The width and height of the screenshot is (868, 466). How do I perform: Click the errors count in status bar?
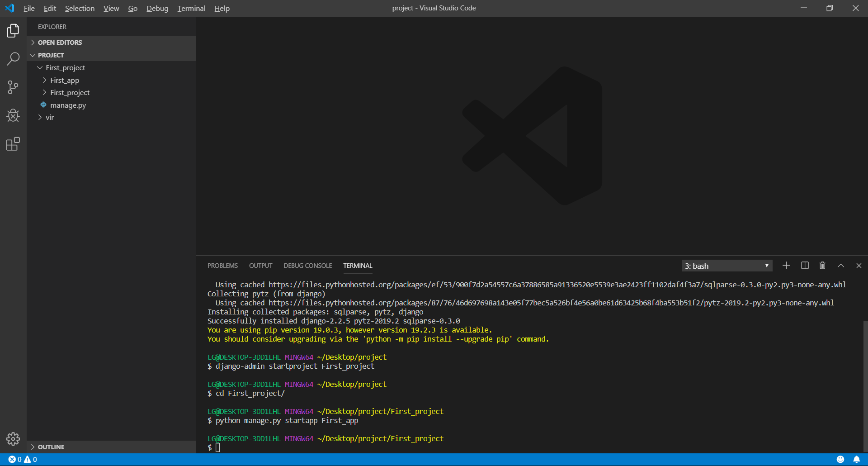[15, 459]
